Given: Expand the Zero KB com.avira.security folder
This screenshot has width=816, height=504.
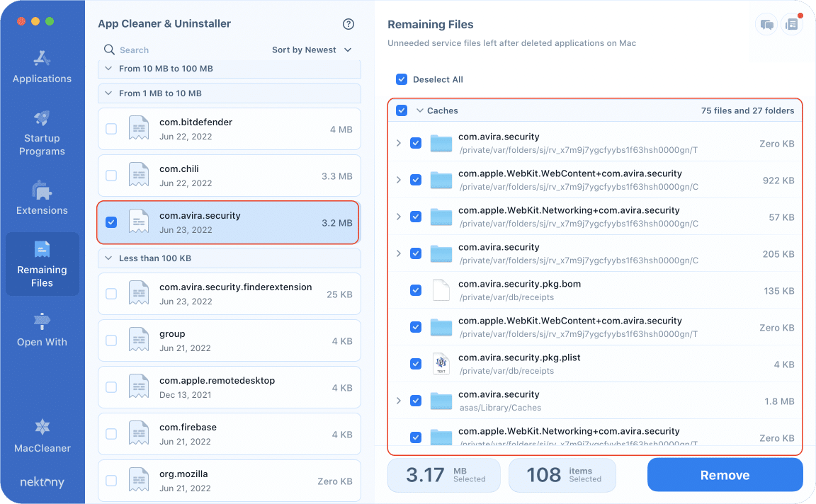Looking at the screenshot, I should coord(399,143).
